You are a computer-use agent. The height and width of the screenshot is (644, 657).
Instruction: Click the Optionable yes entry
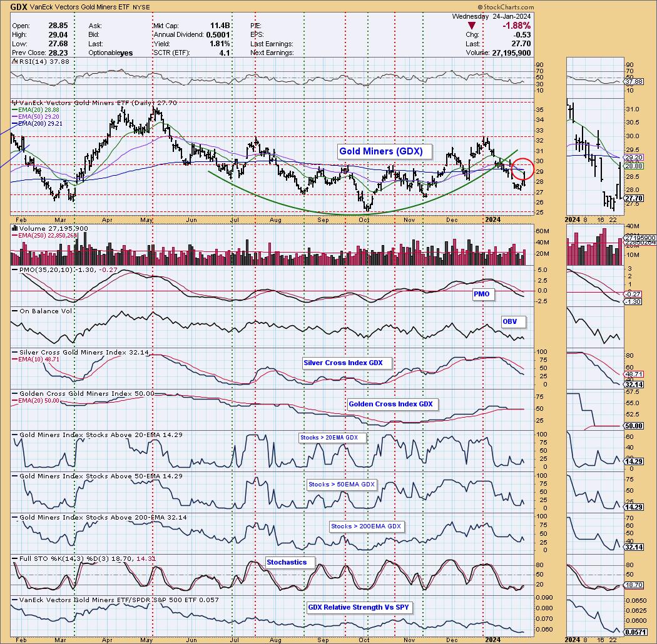(x=111, y=53)
